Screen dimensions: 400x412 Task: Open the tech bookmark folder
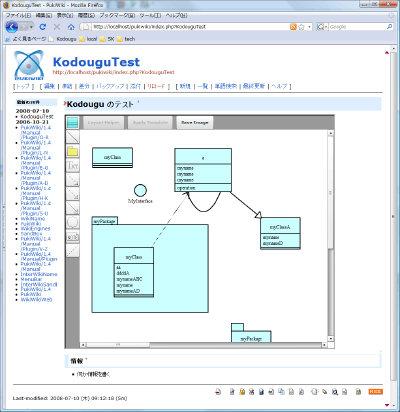[x=126, y=39]
